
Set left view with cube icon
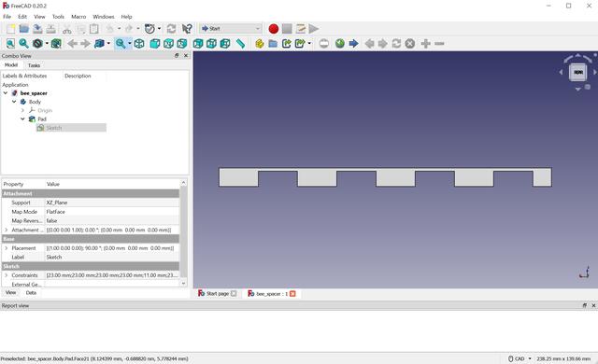[x=225, y=44]
